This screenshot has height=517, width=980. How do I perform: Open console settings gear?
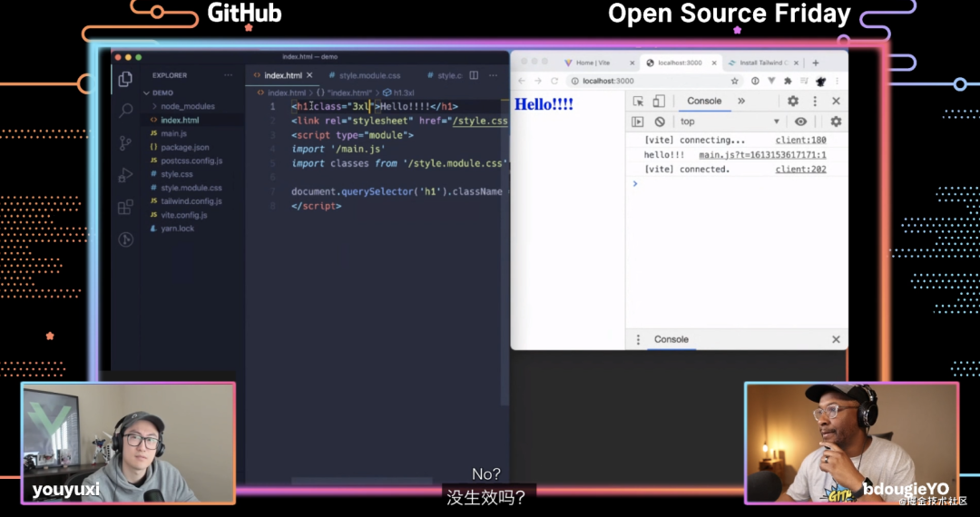[836, 122]
